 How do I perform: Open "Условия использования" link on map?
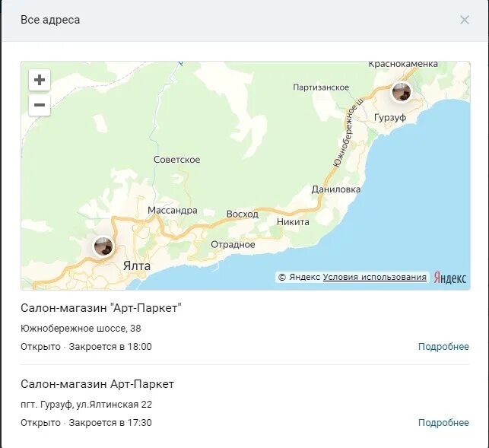pos(375,277)
